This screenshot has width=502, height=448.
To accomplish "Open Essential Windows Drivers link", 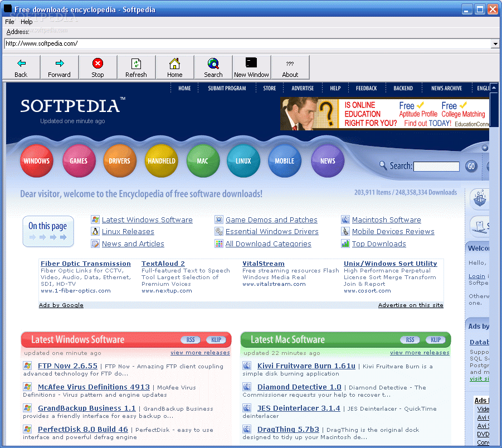I will point(272,232).
